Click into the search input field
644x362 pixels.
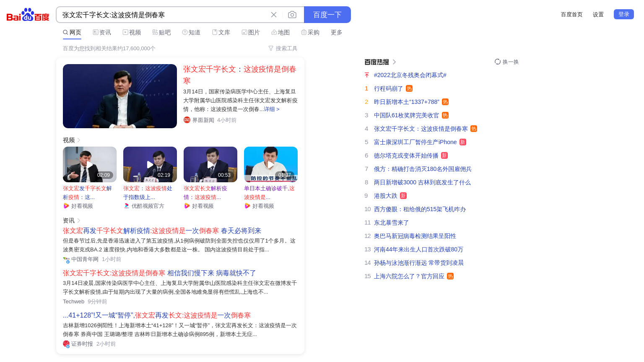[x=164, y=15]
